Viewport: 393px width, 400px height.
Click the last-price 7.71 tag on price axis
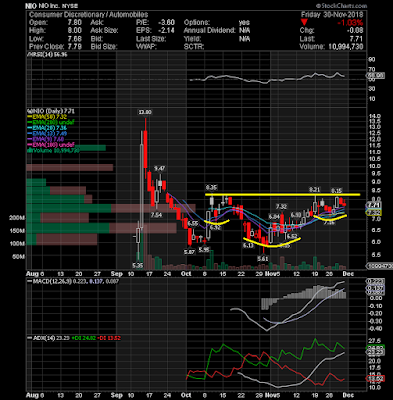[x=374, y=205]
